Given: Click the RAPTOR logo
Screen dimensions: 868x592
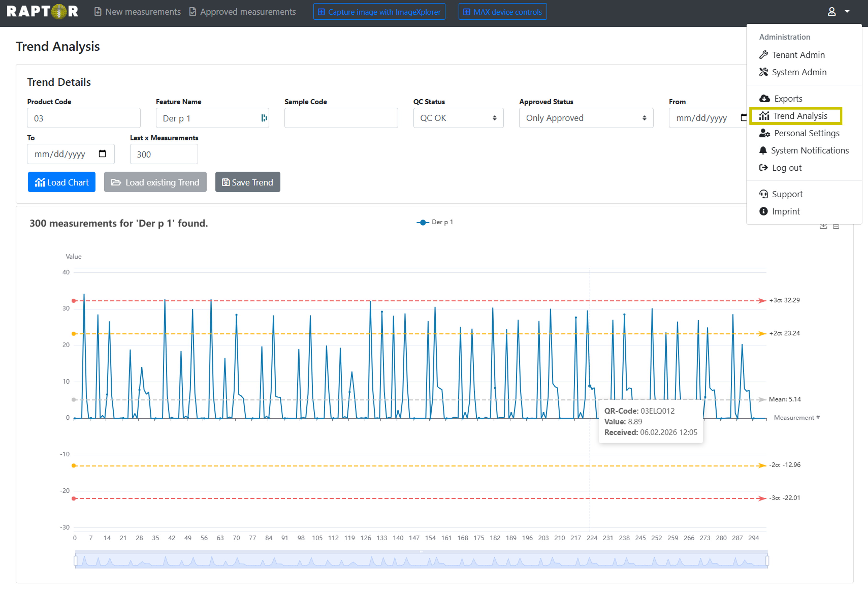Looking at the screenshot, I should [x=42, y=11].
